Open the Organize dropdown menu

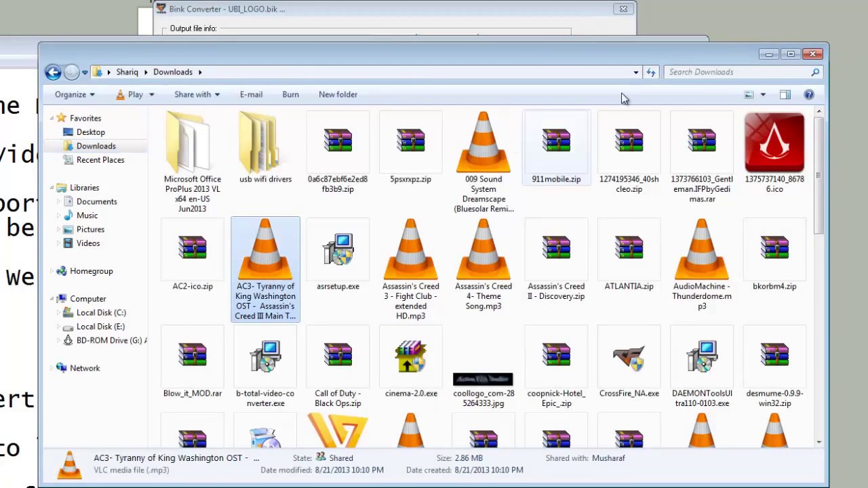tap(75, 95)
